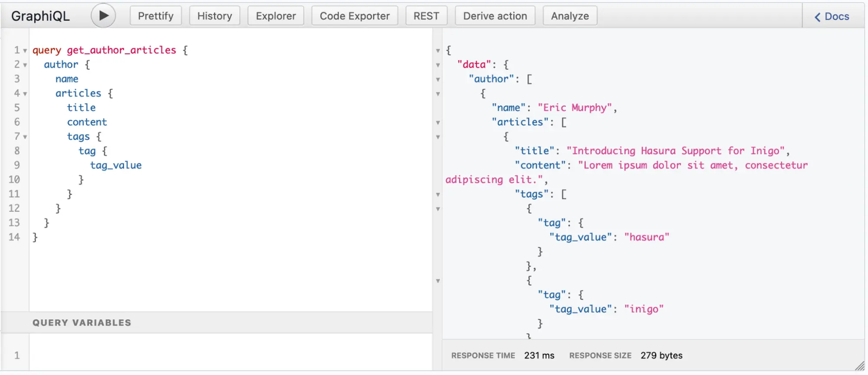Fold the "tags" array in the response

pos(438,194)
